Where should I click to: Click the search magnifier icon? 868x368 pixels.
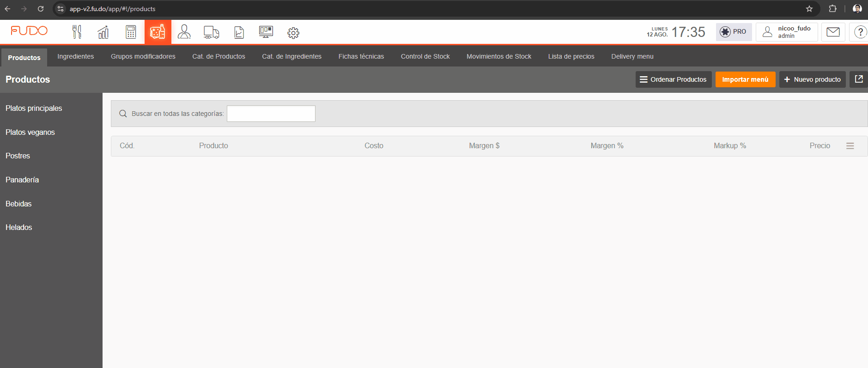(x=123, y=114)
